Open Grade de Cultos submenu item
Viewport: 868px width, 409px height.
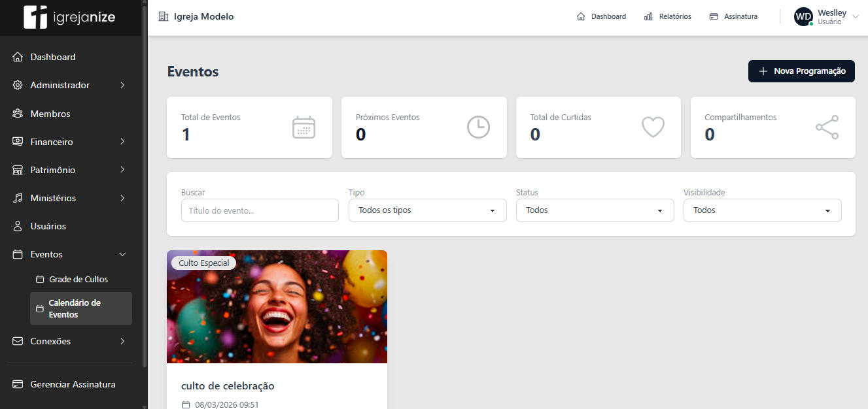tap(78, 279)
